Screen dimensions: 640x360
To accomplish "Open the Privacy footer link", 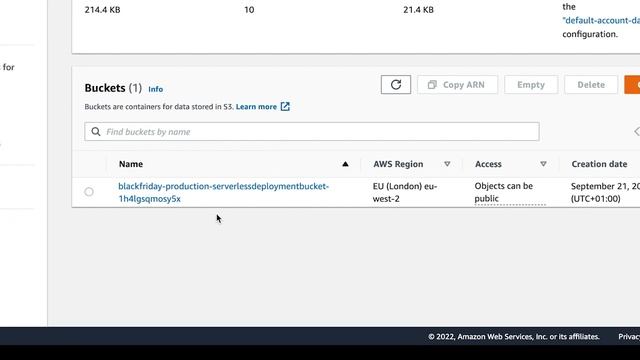I will (629, 337).
